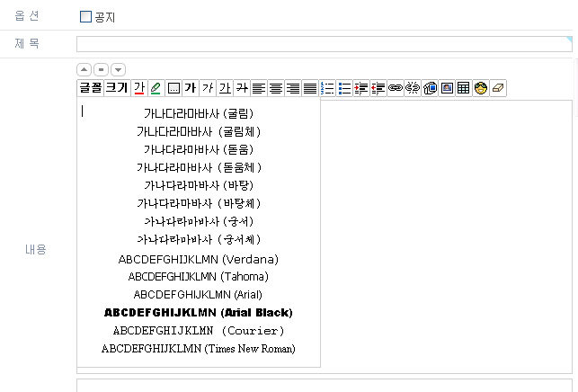Select the 굴림체 font option
Viewport: 578px width, 392px height.
pos(199,131)
